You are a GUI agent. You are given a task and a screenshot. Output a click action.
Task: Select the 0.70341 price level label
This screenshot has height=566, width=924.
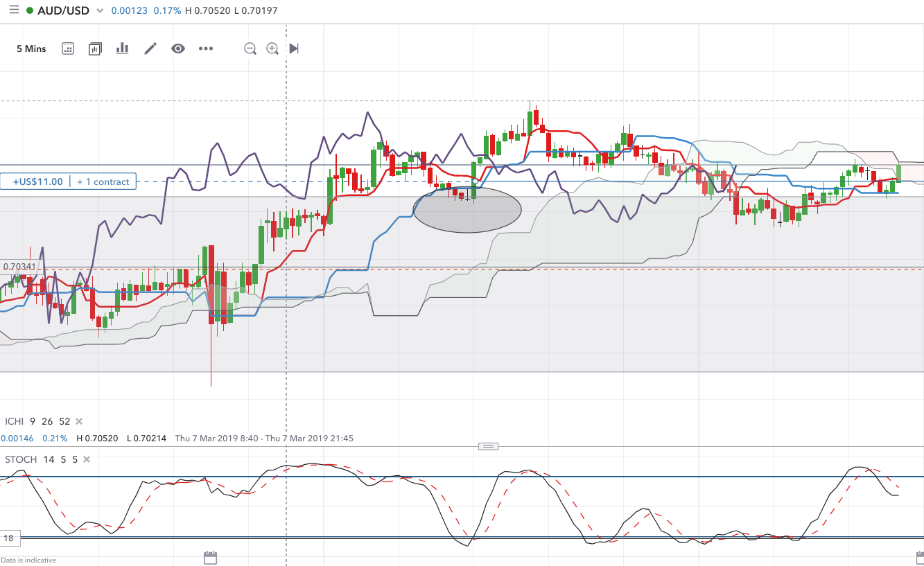19,266
